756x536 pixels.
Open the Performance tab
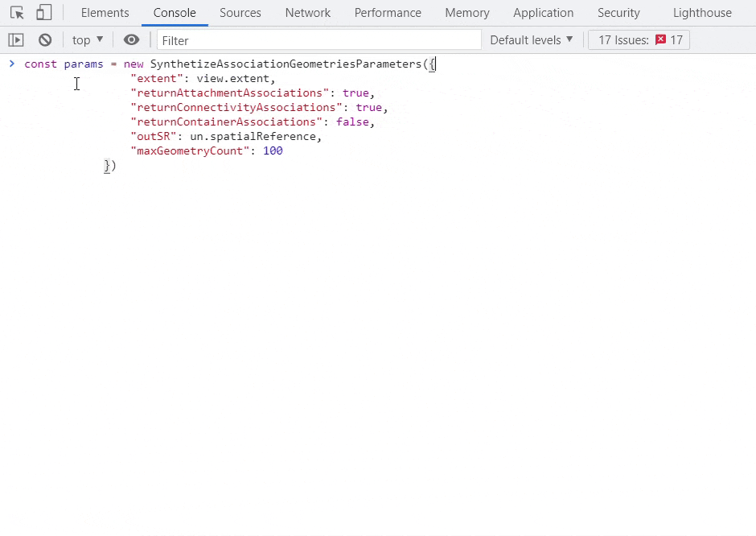pyautogui.click(x=388, y=13)
